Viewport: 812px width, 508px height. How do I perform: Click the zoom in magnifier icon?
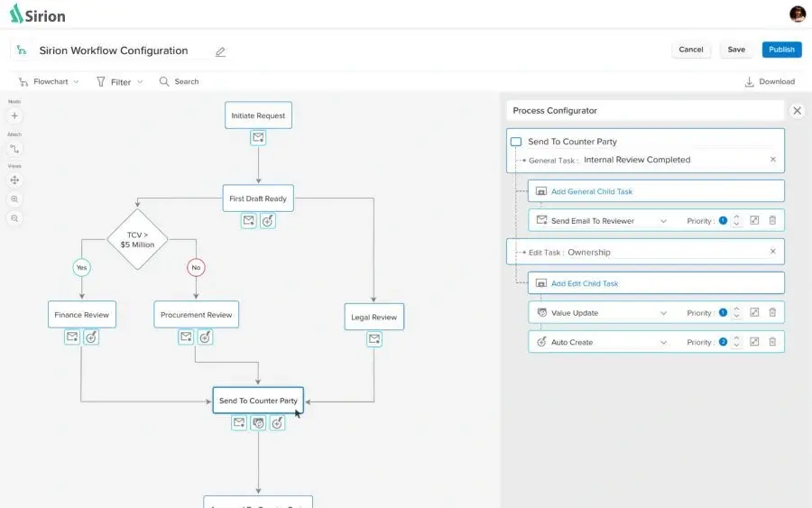pyautogui.click(x=14, y=199)
